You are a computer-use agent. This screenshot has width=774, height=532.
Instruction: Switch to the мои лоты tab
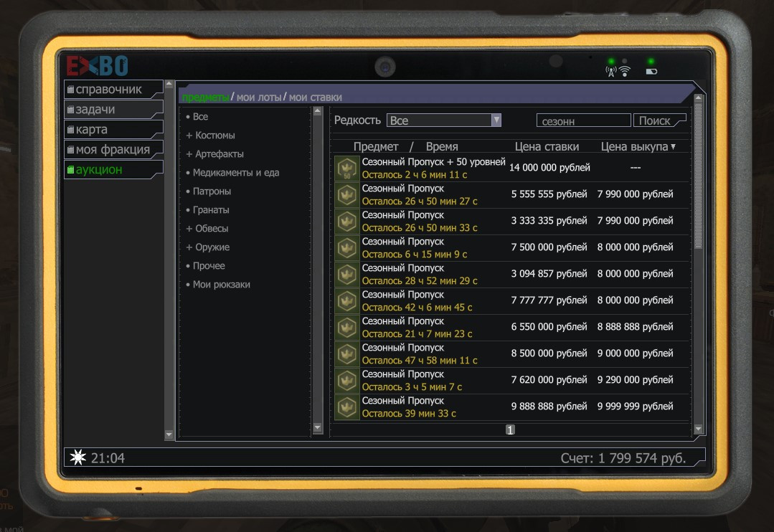tap(259, 98)
